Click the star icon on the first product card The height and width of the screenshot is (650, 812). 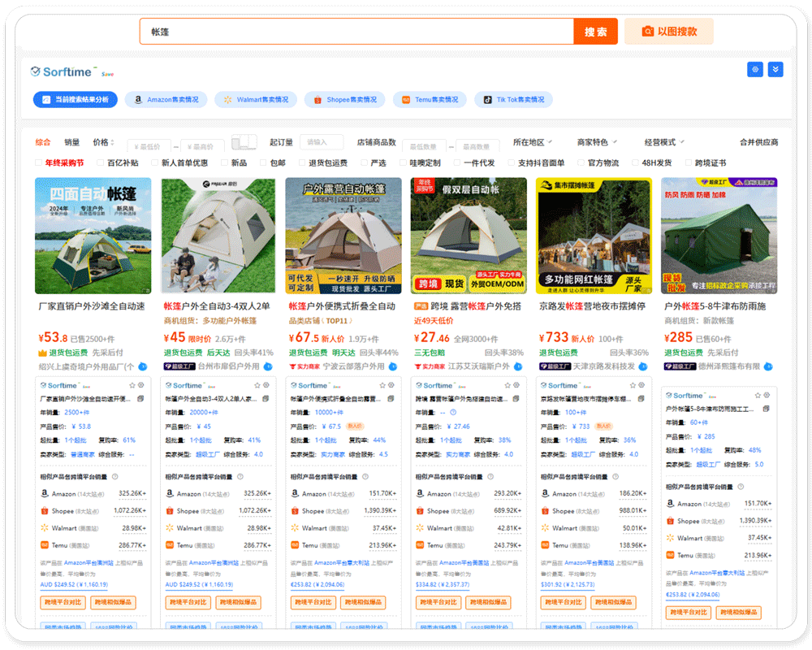click(x=132, y=386)
